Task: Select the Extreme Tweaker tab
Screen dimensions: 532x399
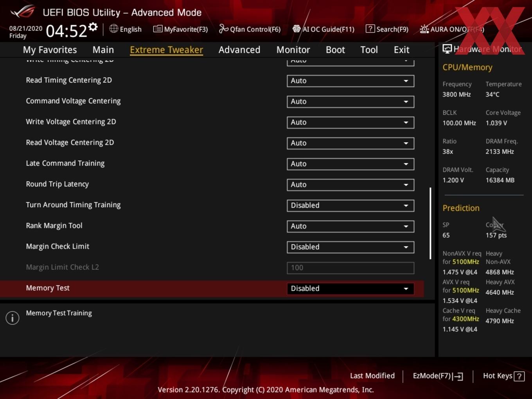Action: (x=166, y=50)
